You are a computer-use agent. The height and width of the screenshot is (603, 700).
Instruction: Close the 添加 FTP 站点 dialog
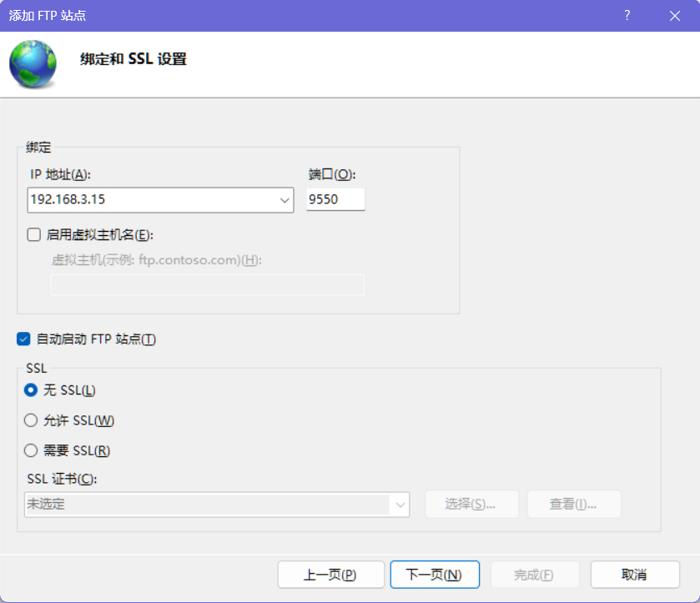pos(675,16)
